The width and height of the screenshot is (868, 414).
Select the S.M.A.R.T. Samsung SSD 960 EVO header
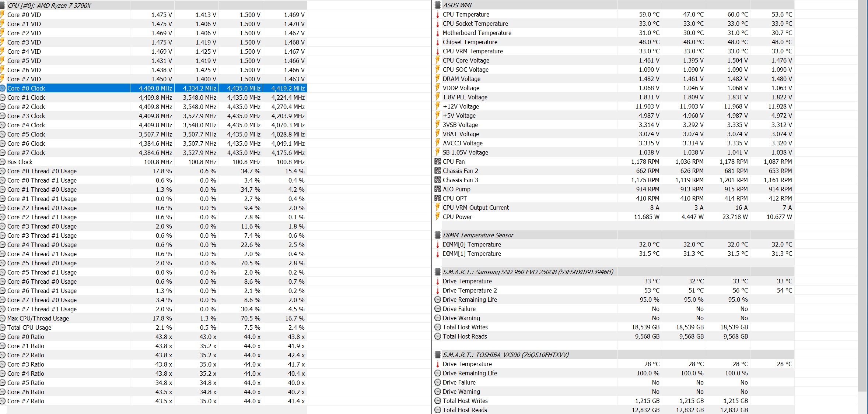[x=528, y=272]
